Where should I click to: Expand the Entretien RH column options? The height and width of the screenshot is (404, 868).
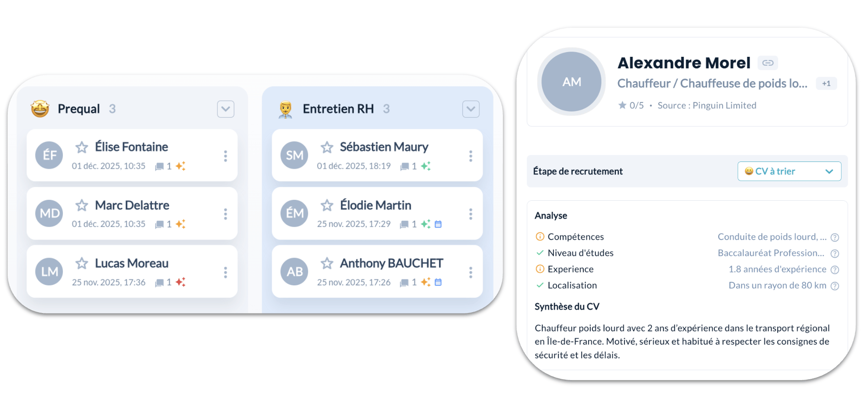coord(471,109)
